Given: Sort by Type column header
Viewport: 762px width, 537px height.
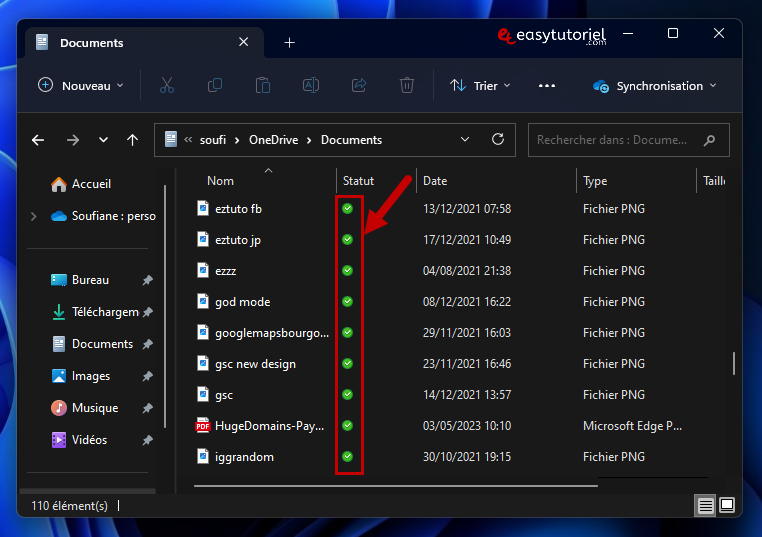Looking at the screenshot, I should pos(595,181).
